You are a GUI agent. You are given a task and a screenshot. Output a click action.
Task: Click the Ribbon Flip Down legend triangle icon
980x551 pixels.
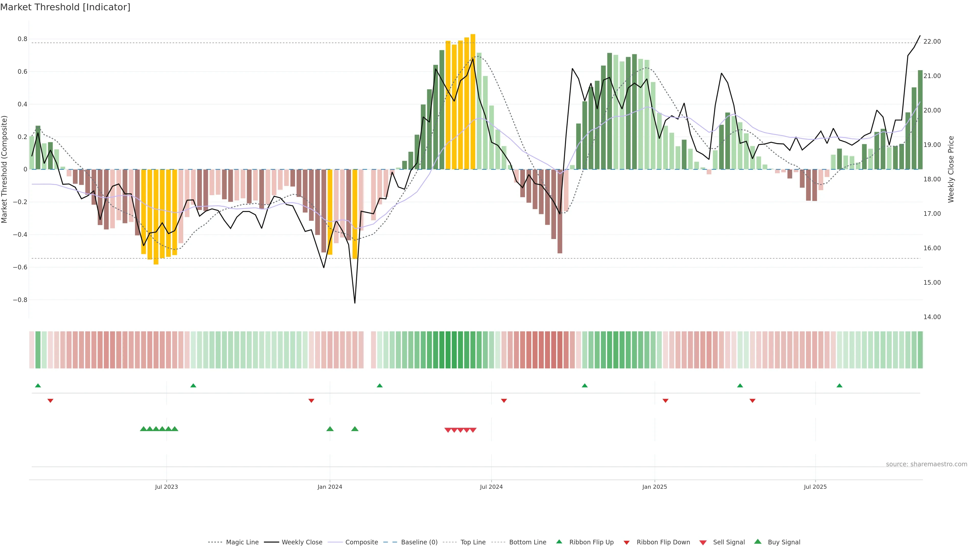click(627, 543)
